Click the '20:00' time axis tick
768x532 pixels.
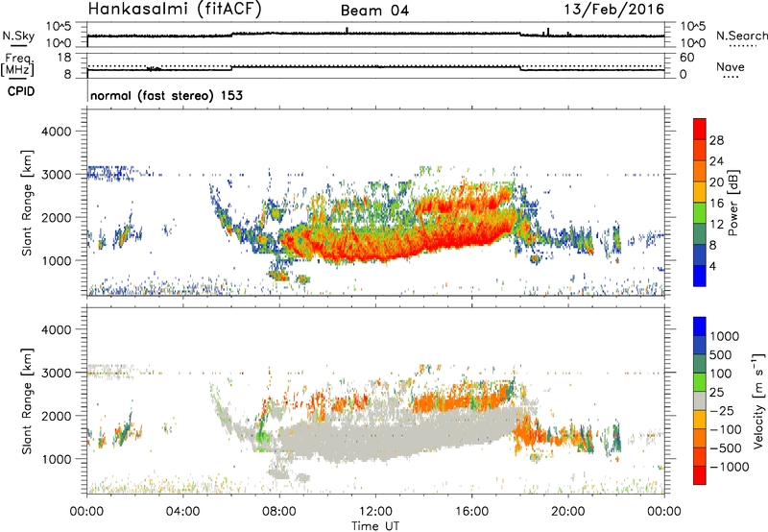coord(568,512)
